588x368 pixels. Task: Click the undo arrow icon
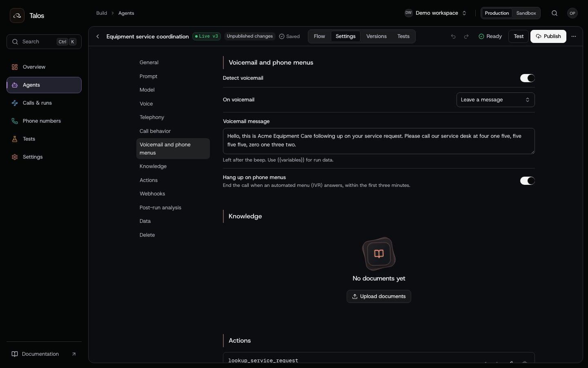coord(453,36)
